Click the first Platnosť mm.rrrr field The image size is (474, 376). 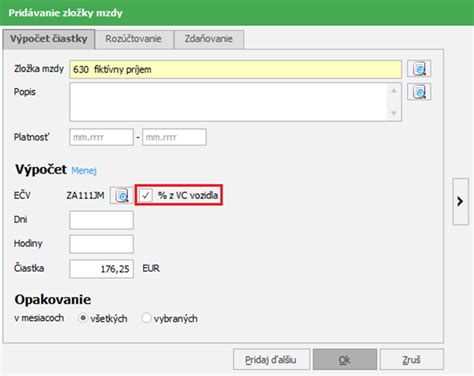(x=101, y=137)
